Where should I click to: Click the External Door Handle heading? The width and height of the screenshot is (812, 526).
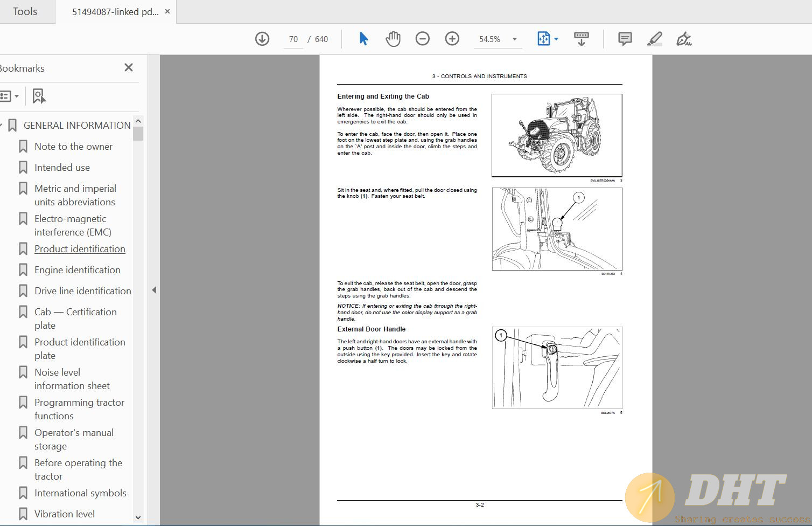(372, 329)
